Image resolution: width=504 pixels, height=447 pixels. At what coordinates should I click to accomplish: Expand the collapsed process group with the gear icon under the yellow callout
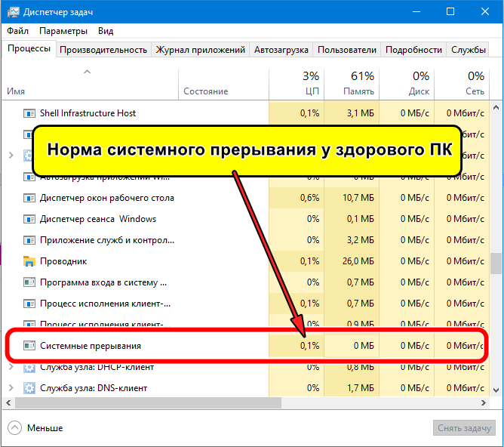11,156
